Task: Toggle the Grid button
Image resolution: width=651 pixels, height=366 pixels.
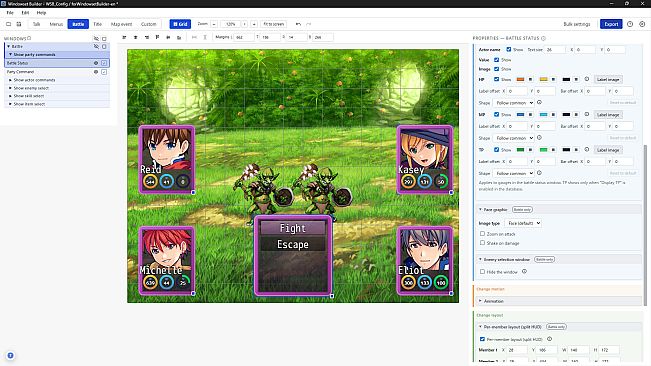Action: point(180,24)
